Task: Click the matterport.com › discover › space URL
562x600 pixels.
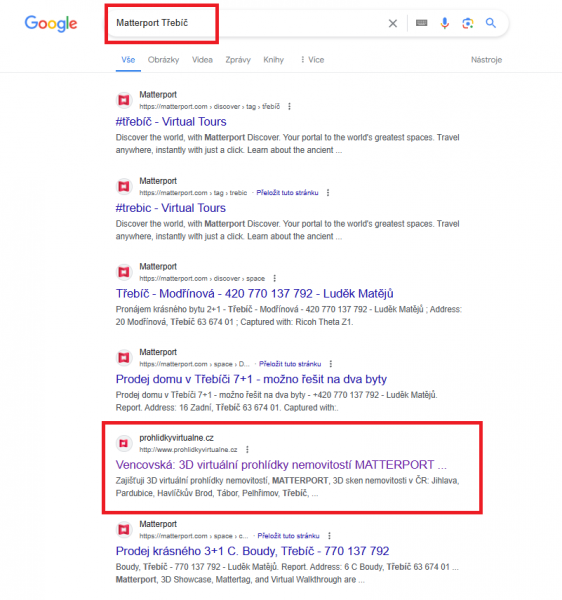Action: click(x=202, y=278)
